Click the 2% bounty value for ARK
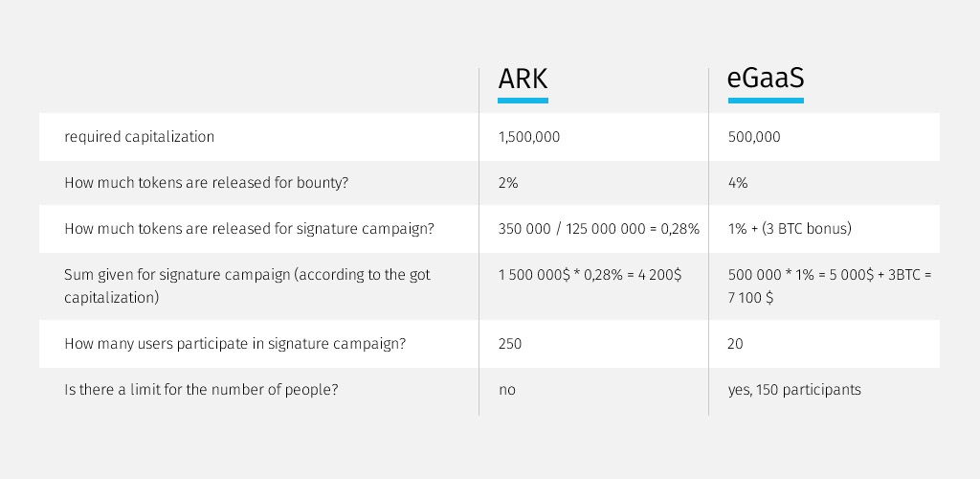The image size is (980, 479). tap(508, 183)
